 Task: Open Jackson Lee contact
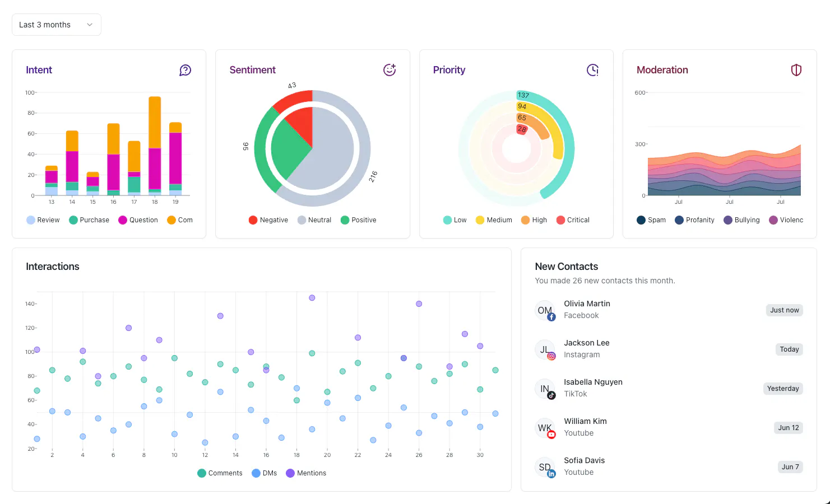pos(669,349)
